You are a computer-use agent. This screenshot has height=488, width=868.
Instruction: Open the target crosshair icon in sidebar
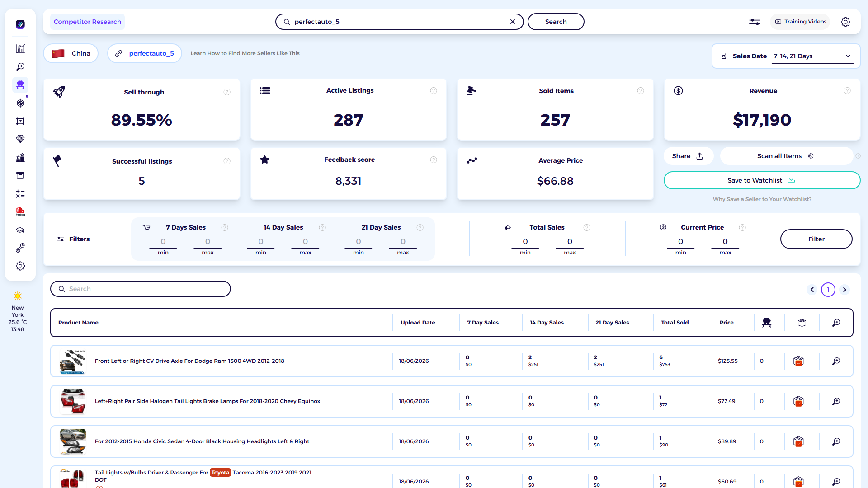coord(20,103)
